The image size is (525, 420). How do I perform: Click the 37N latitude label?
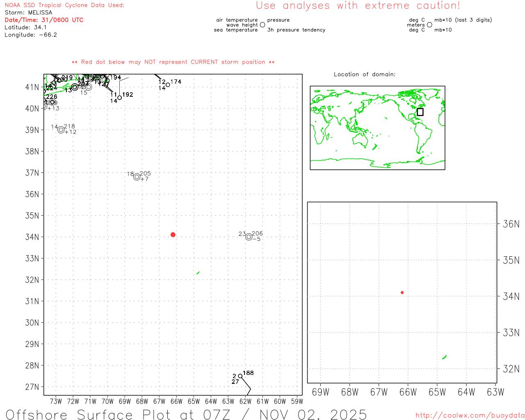[32, 173]
